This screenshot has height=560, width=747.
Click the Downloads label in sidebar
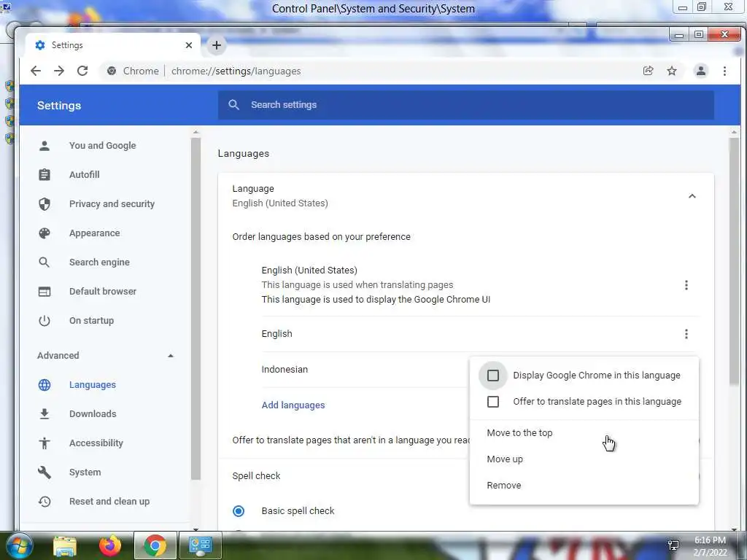93,414
